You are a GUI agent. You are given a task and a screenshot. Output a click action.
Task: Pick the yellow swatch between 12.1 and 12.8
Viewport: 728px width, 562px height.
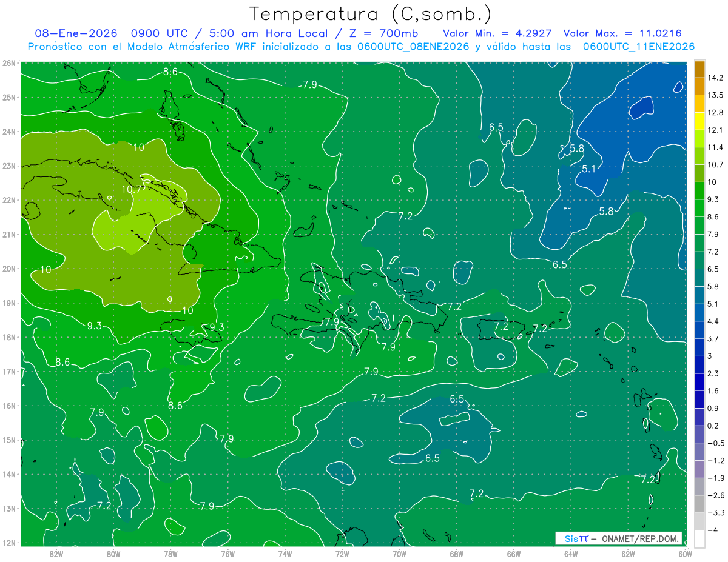tap(699, 121)
